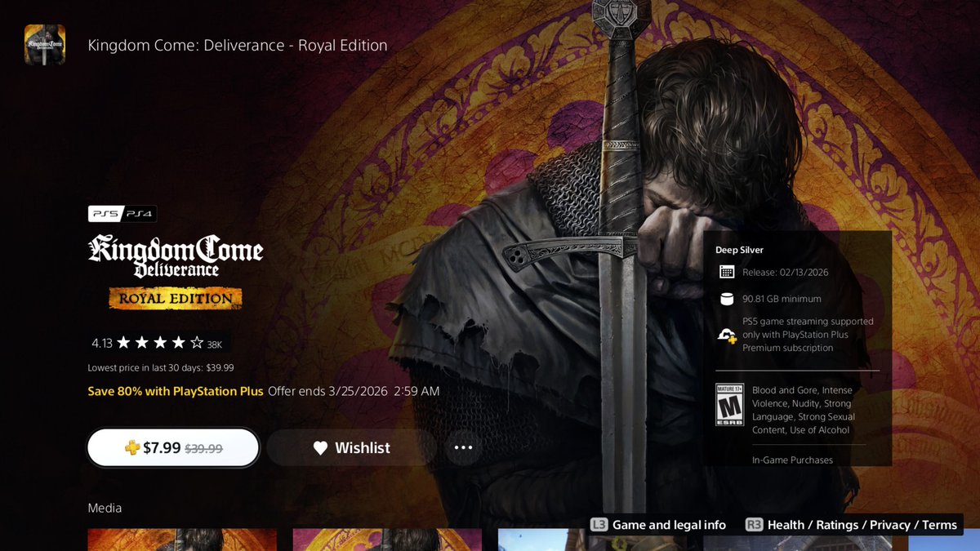Click the cloud streaming Plus icon
Viewport: 980px width, 551px height.
coord(727,335)
